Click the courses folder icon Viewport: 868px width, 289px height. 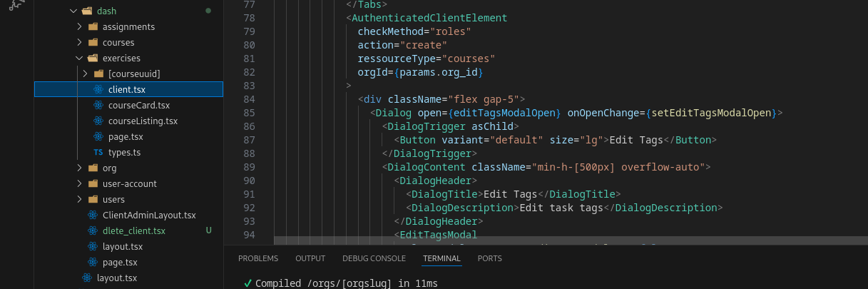tap(93, 43)
